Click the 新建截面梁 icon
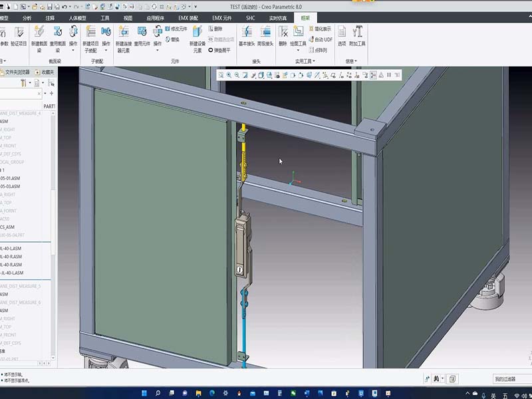The image size is (532, 399). 39,32
